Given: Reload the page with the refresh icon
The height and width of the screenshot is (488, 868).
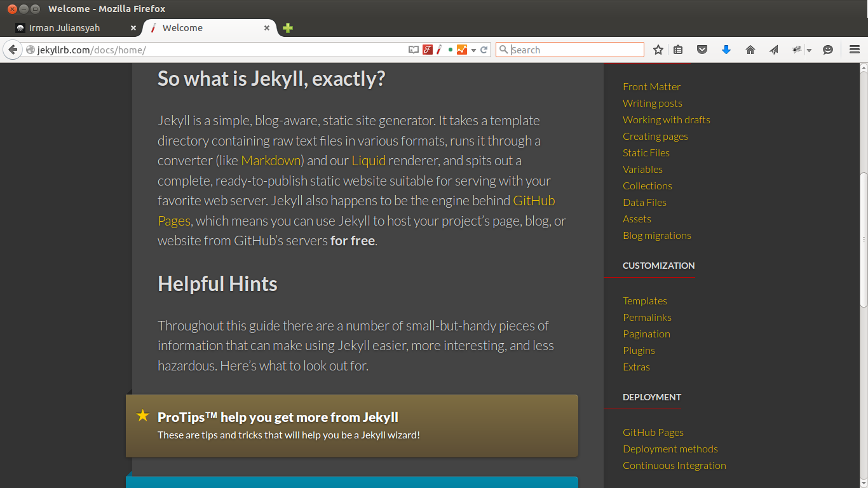Looking at the screenshot, I should point(484,50).
